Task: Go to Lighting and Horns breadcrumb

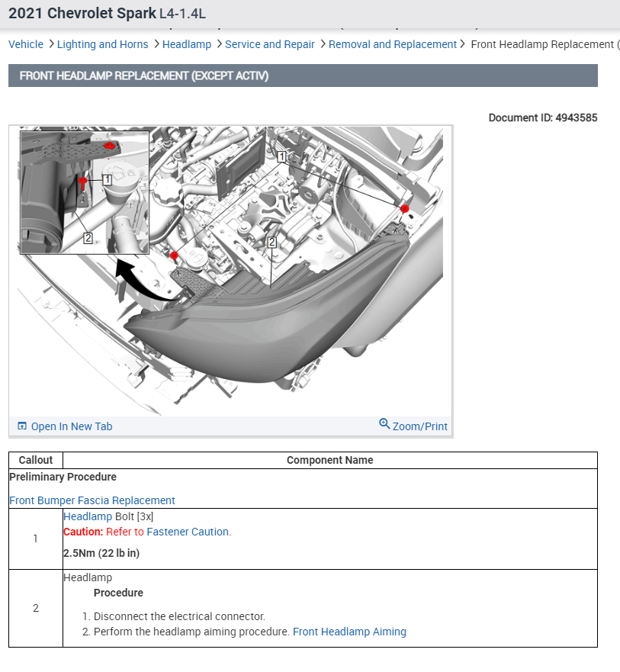Action: point(102,44)
